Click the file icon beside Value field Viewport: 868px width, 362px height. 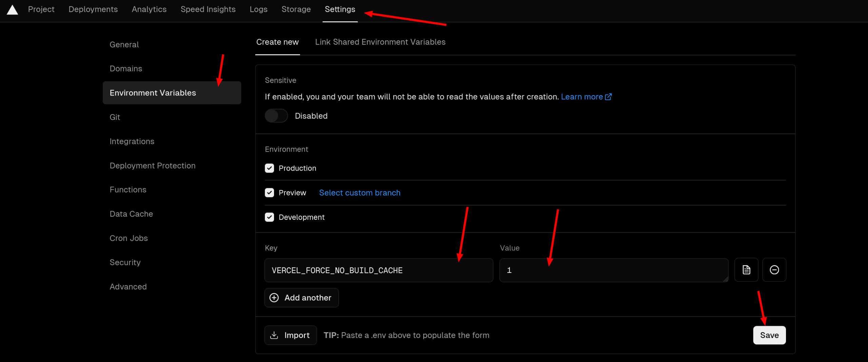(x=746, y=270)
